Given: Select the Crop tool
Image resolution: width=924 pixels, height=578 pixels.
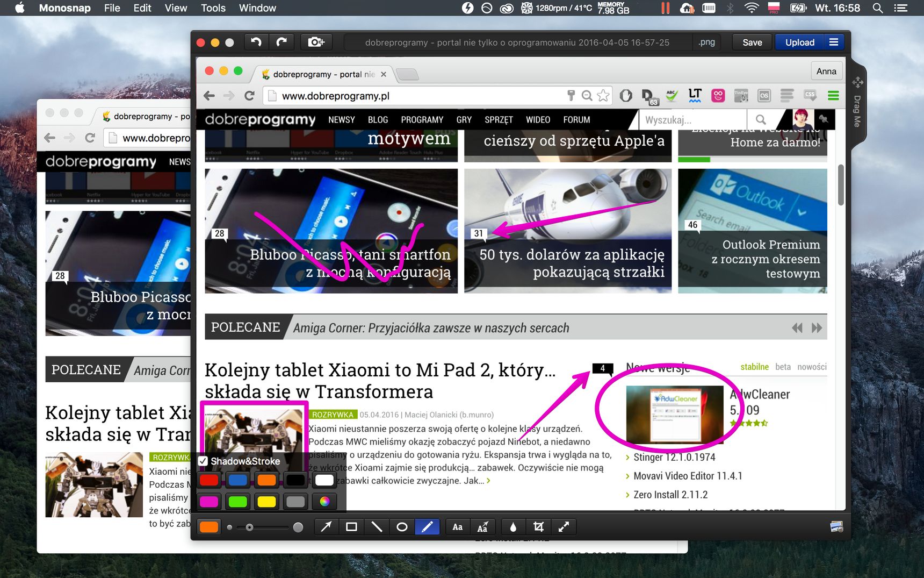Looking at the screenshot, I should [538, 527].
